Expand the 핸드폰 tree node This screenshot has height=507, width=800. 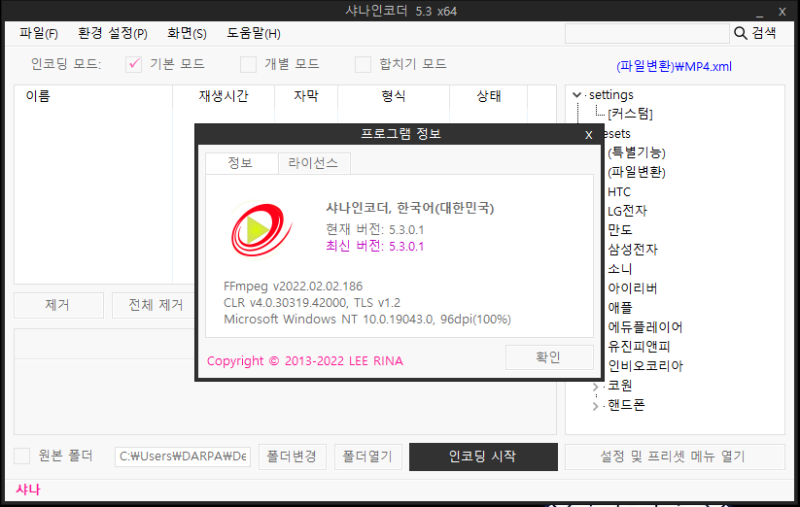click(595, 406)
